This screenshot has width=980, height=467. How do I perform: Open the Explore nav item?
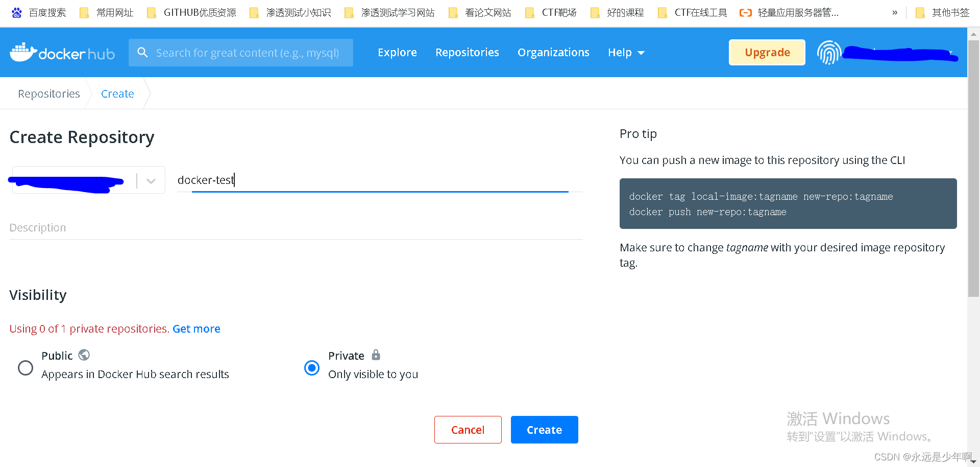tap(397, 53)
